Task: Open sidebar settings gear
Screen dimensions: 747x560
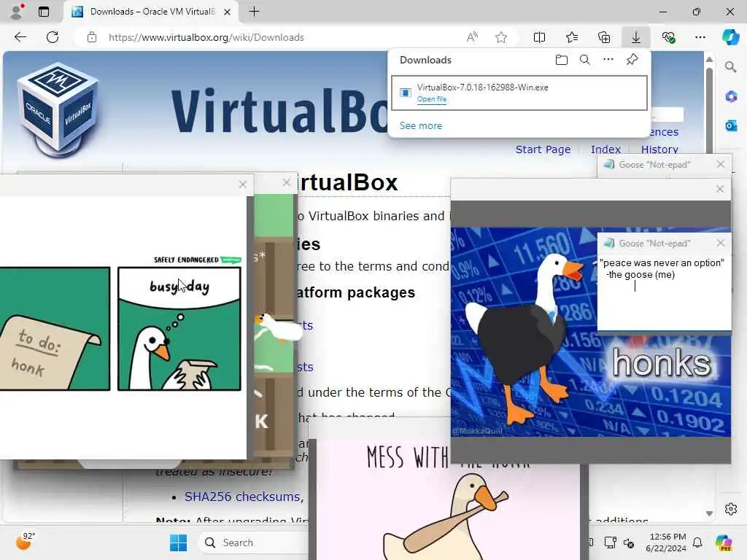Action: 731,509
